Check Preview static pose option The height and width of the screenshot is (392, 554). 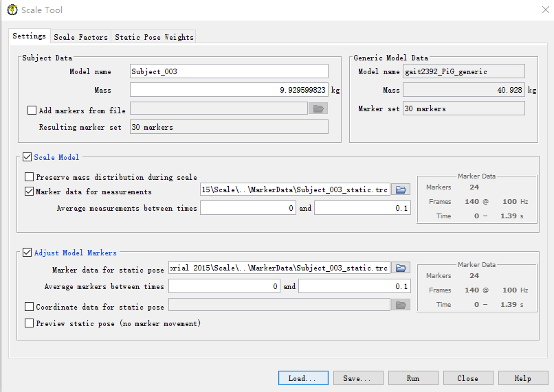tap(30, 323)
